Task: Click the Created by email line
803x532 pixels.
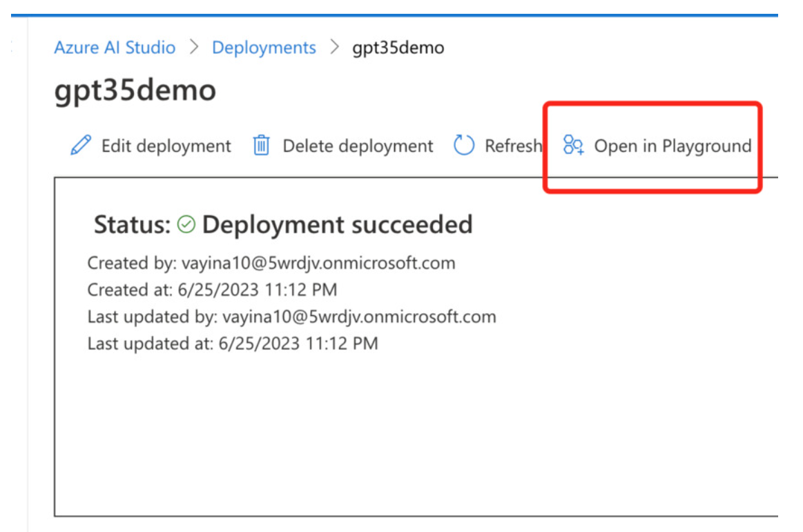Action: click(271, 263)
